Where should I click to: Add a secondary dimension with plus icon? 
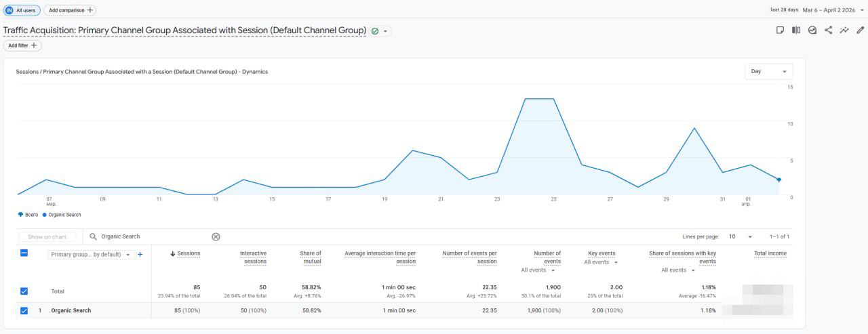click(140, 255)
